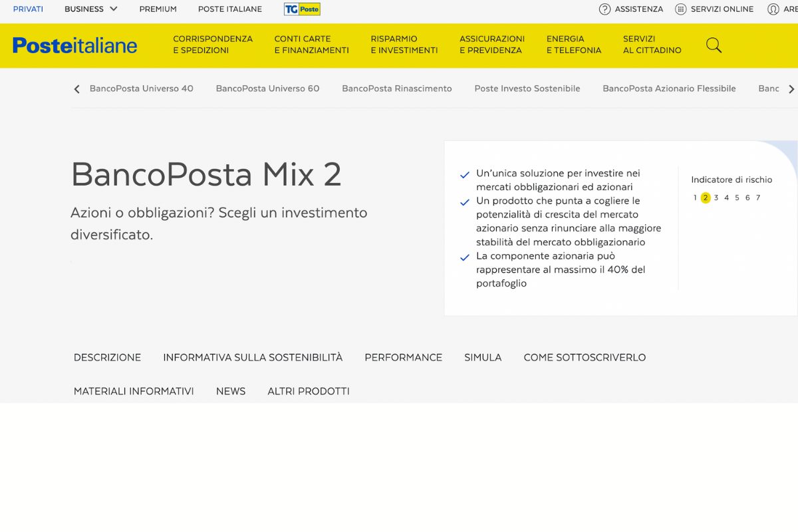Open Assicurazioni e Previdenza menu

pos(492,45)
